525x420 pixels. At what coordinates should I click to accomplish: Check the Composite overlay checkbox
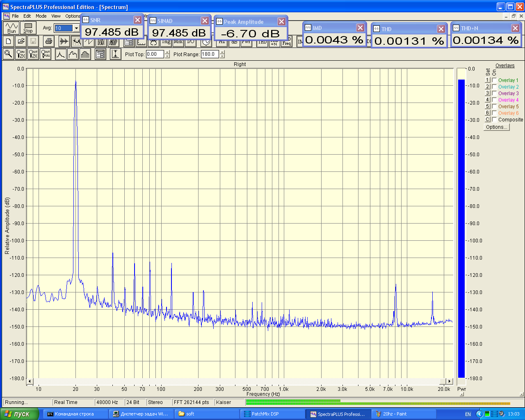[495, 120]
